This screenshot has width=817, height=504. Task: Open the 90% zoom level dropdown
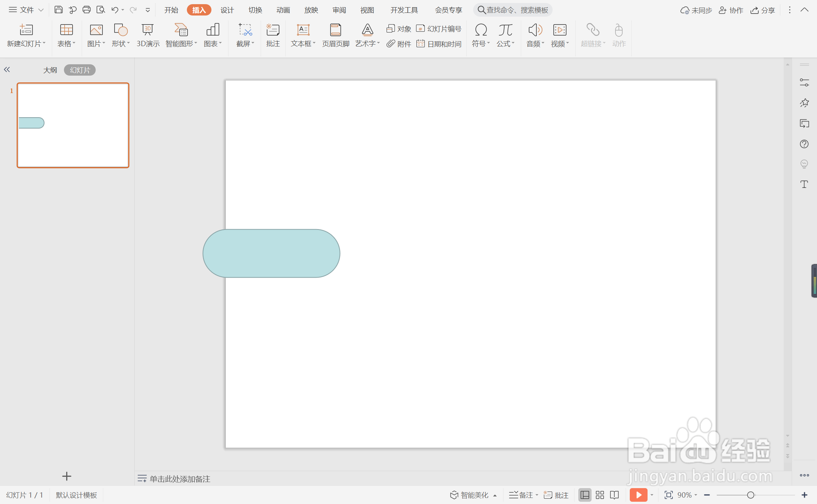(x=687, y=495)
